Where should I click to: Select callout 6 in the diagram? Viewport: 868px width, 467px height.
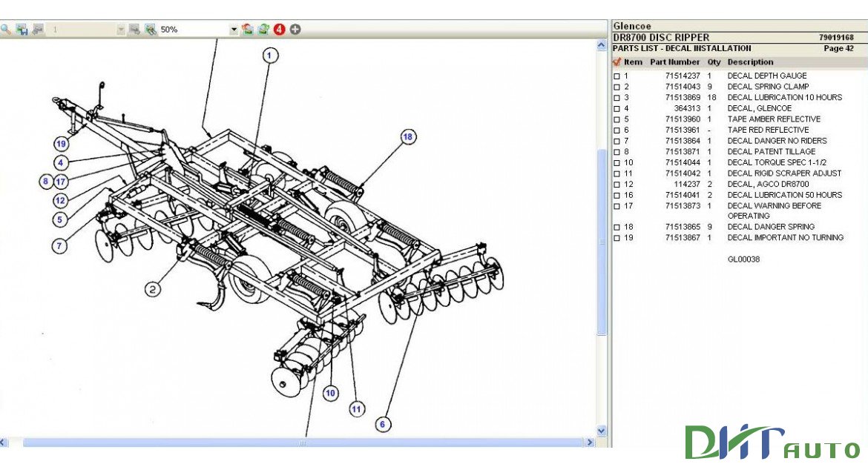coord(383,425)
